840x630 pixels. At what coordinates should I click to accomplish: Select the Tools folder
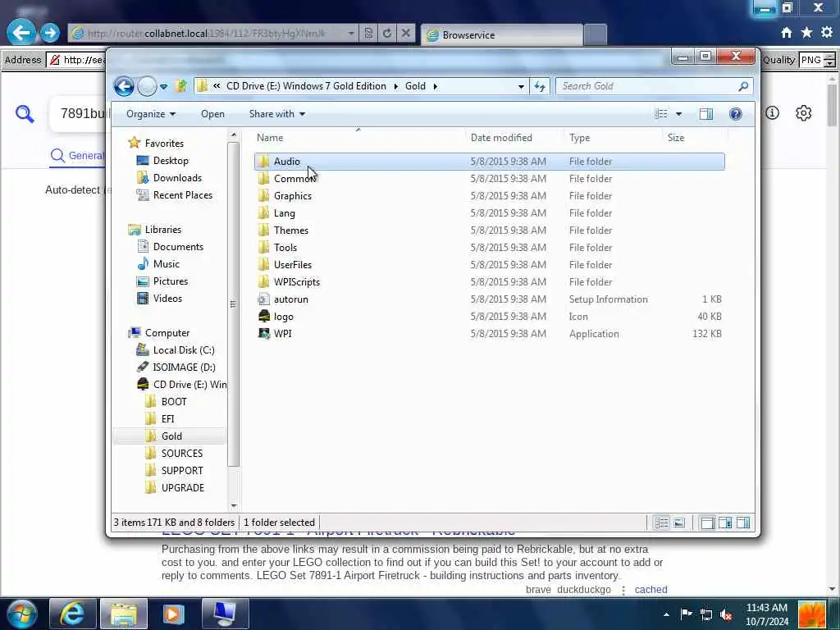click(x=489, y=248)
